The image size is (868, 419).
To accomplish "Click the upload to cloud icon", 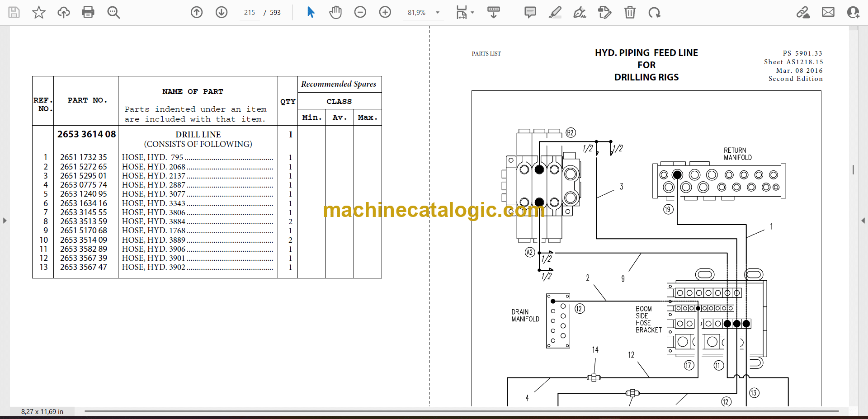I will click(x=63, y=12).
